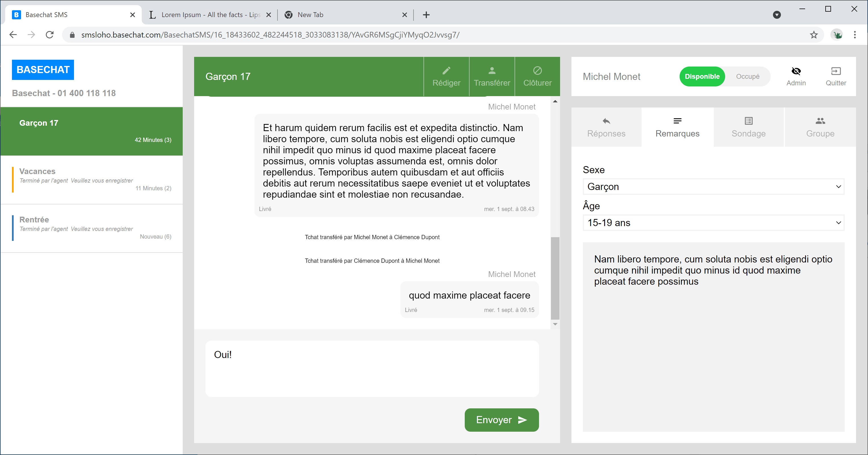Click the Transférer person icon
The height and width of the screenshot is (455, 868).
(491, 71)
